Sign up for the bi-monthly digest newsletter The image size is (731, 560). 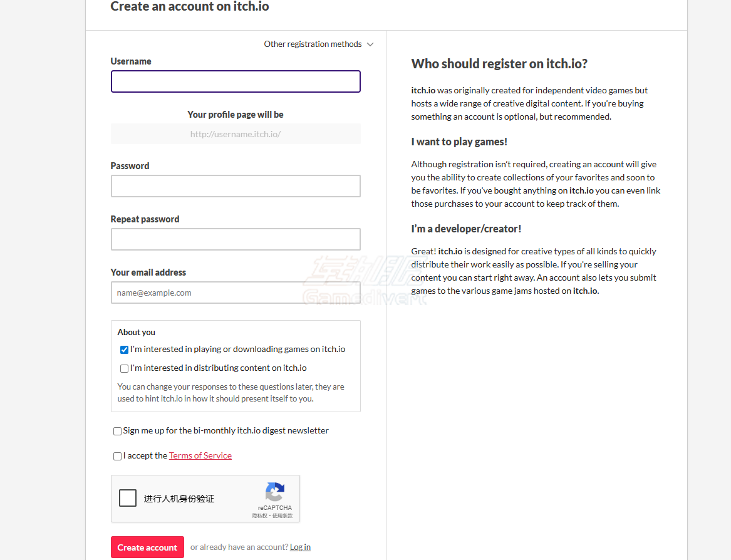[117, 431]
